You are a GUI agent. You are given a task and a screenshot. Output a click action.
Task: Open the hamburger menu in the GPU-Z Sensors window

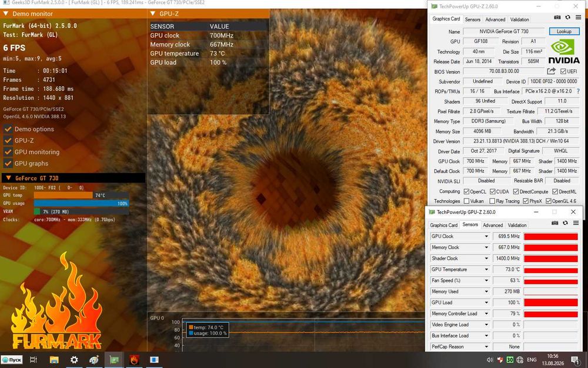[x=576, y=223]
